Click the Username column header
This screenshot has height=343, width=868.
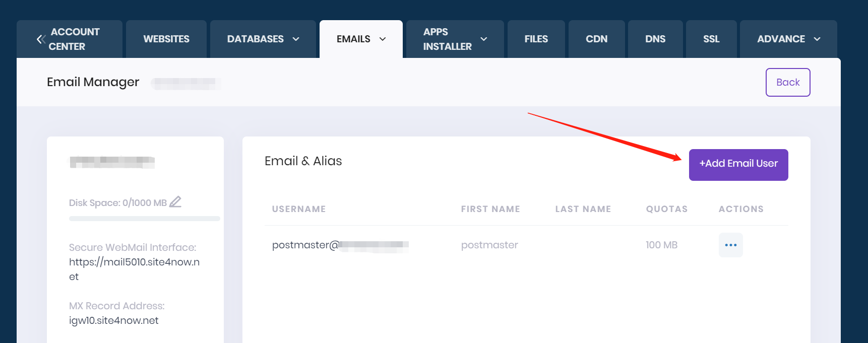[299, 209]
